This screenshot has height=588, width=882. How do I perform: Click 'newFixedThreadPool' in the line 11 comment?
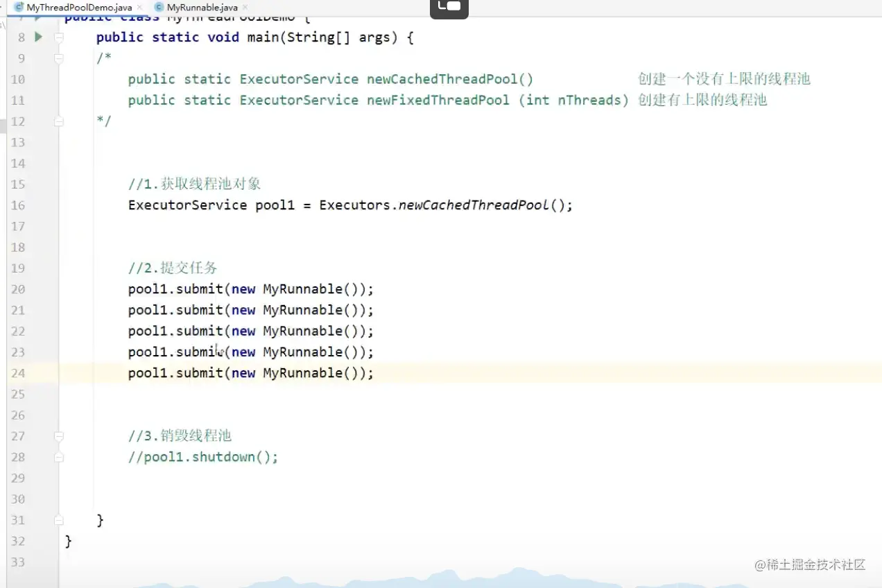[x=438, y=100]
